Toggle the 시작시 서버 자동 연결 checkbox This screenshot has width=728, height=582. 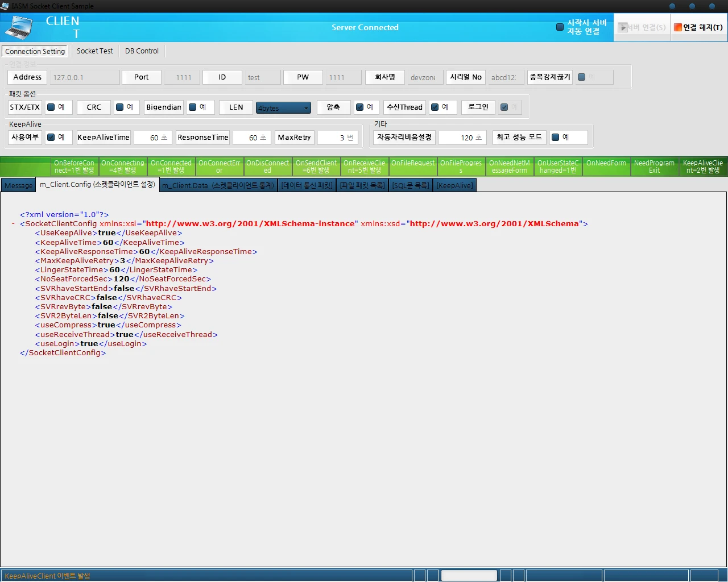560,27
